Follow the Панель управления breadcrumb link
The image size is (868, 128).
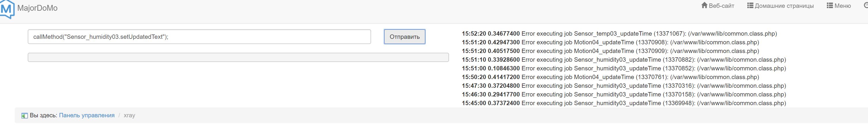click(x=87, y=115)
